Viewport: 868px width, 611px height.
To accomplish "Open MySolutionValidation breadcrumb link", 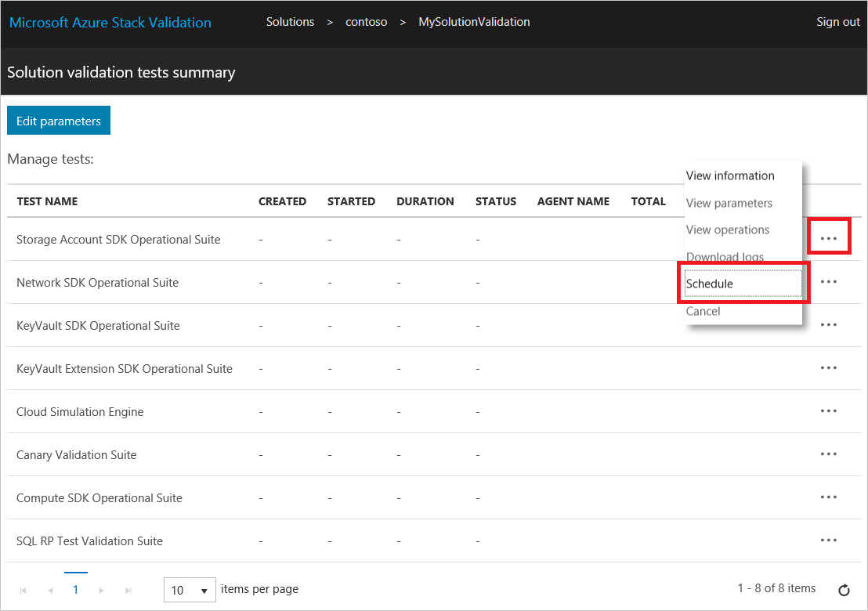I will tap(474, 22).
